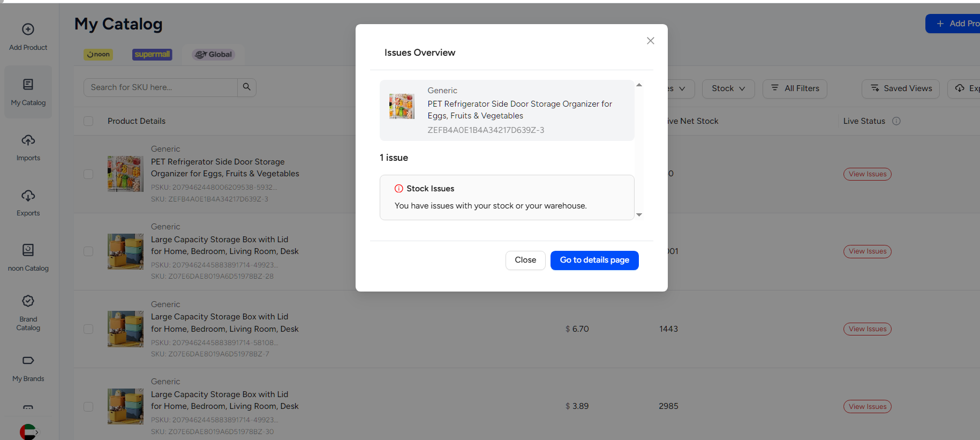The width and height of the screenshot is (980, 440).
Task: Tick checkbox for Storage Box SKU ending -30
Action: pyautogui.click(x=88, y=407)
